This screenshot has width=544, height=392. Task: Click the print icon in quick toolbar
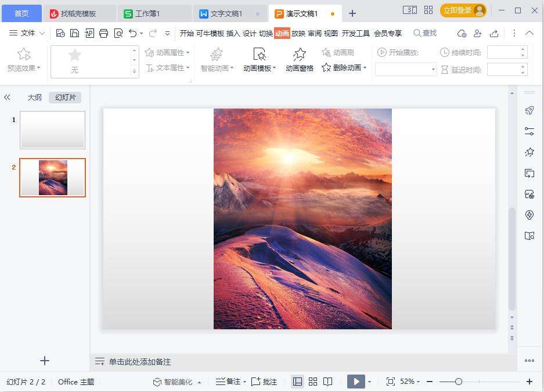tap(104, 33)
